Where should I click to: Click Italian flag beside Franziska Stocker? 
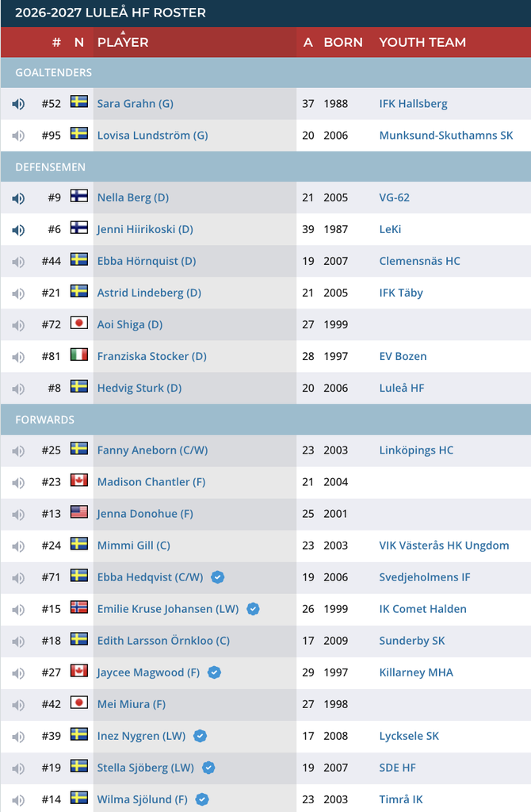[x=79, y=354]
